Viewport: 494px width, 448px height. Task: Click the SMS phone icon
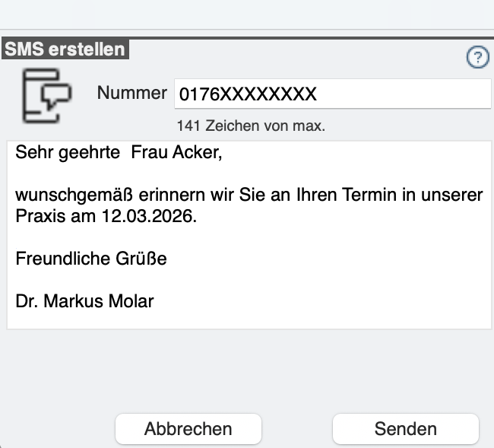(x=46, y=95)
